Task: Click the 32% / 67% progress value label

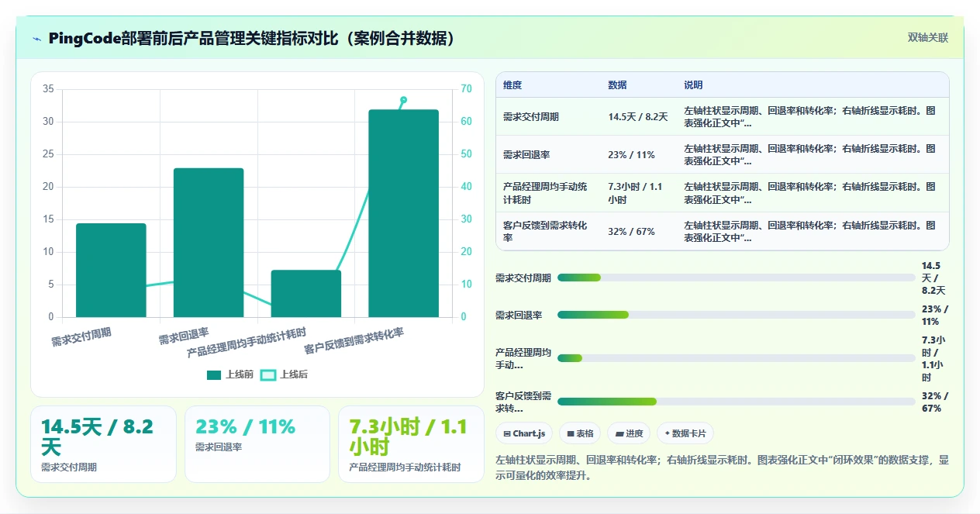Action: (x=934, y=402)
